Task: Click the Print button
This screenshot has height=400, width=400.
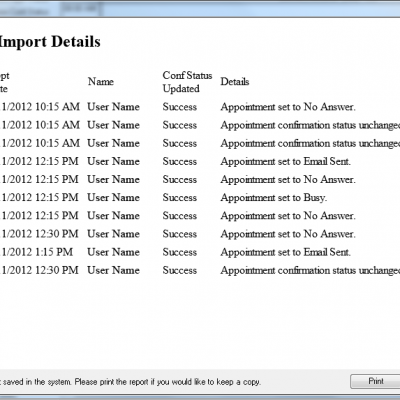Action: (x=375, y=381)
